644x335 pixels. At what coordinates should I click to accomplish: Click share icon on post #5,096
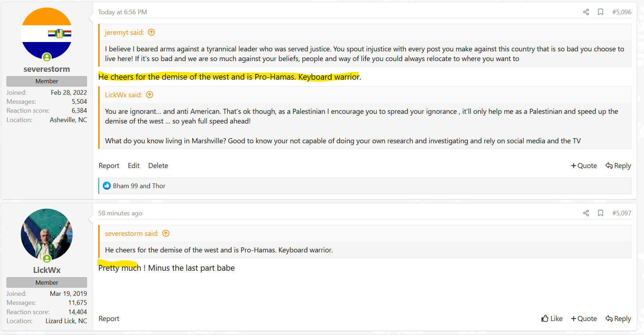pos(586,12)
